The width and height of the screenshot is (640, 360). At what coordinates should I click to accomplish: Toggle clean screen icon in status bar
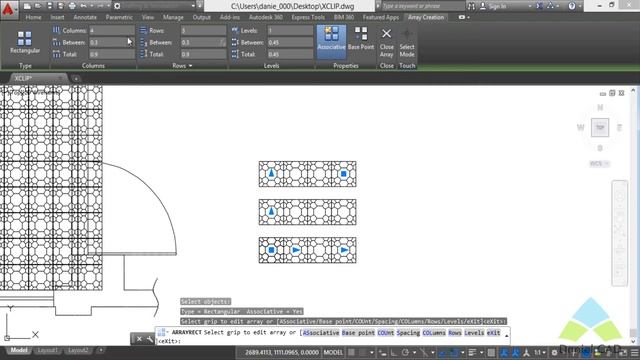coord(624,353)
